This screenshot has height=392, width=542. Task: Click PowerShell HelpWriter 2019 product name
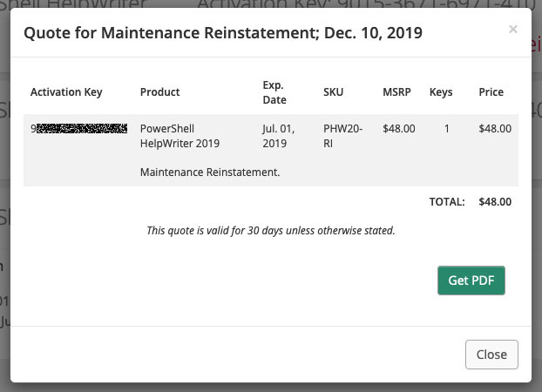pos(180,136)
